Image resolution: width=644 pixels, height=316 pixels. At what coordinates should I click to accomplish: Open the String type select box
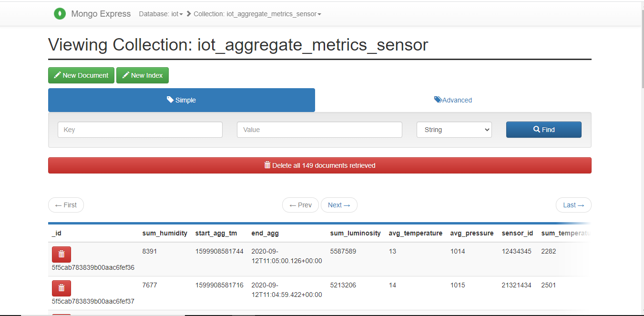(x=454, y=130)
